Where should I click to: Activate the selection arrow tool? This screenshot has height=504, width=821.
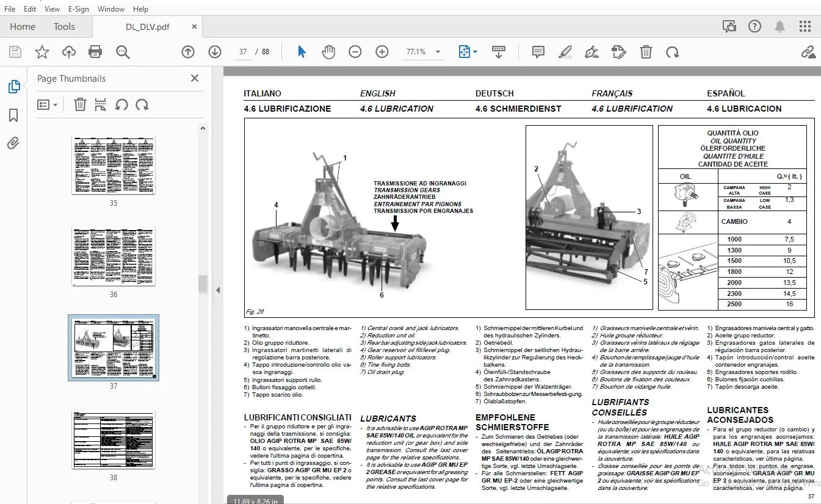click(302, 52)
